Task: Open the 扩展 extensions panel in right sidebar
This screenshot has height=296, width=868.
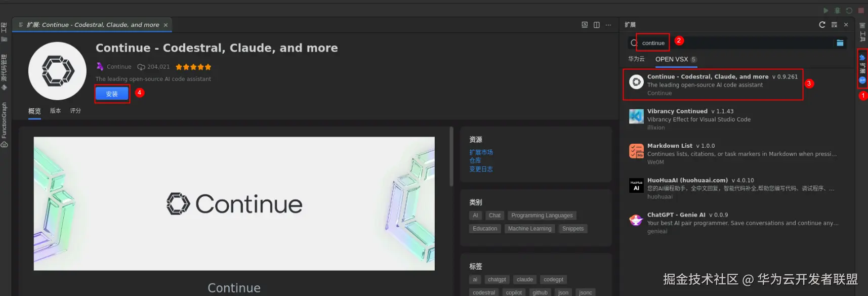Action: (x=862, y=69)
